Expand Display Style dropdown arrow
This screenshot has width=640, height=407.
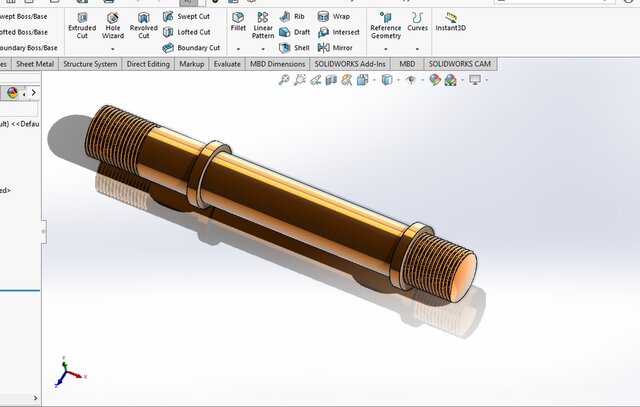pyautogui.click(x=398, y=80)
